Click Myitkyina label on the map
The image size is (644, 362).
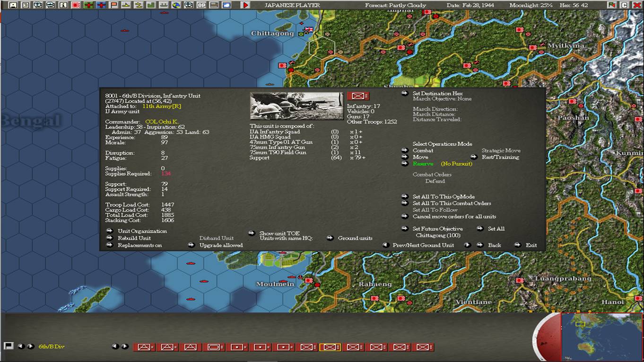[x=566, y=46]
